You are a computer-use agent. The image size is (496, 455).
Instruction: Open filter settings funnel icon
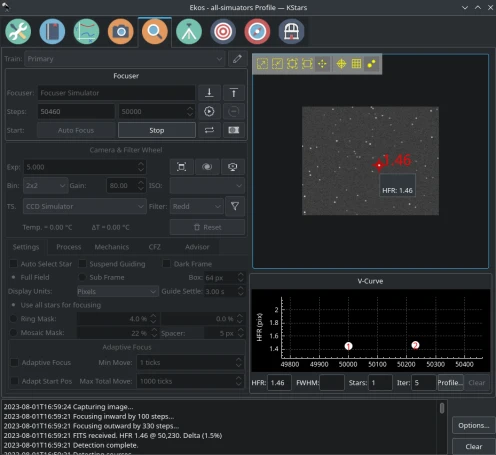click(235, 206)
